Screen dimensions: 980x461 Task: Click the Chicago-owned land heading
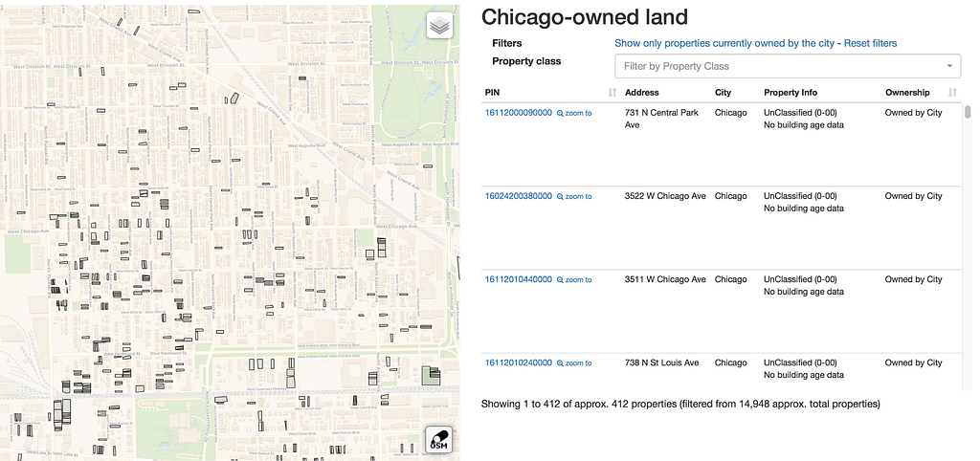(x=585, y=17)
